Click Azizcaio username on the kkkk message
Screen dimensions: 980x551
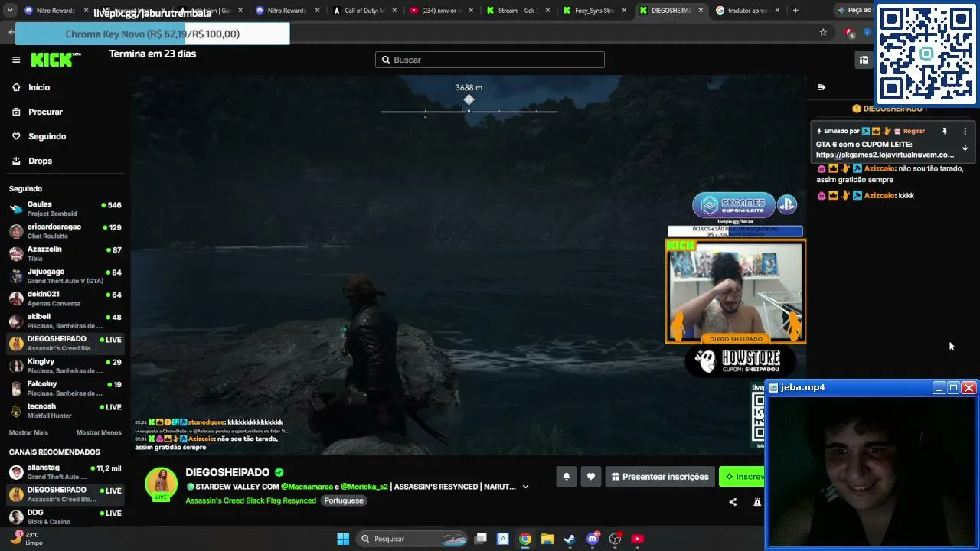880,195
